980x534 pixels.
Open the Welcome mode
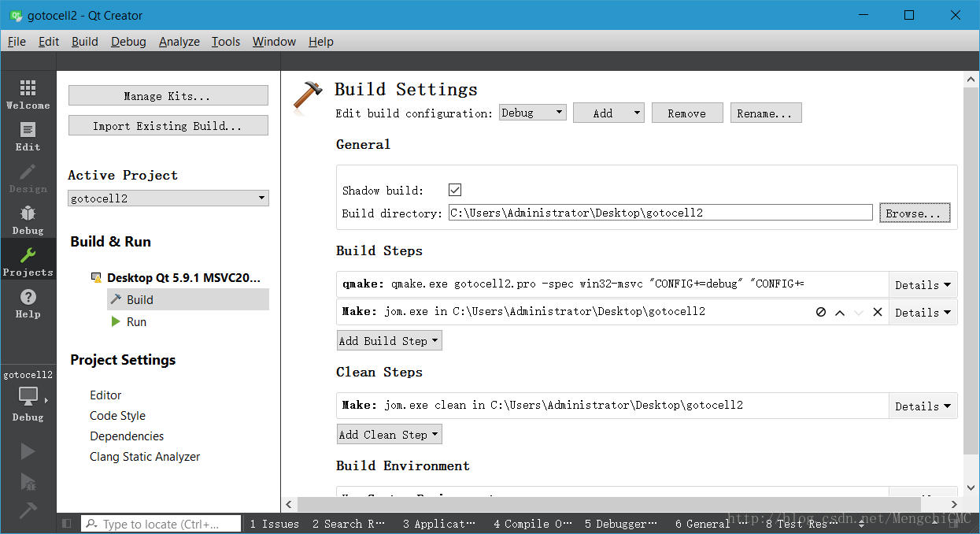coord(28,94)
